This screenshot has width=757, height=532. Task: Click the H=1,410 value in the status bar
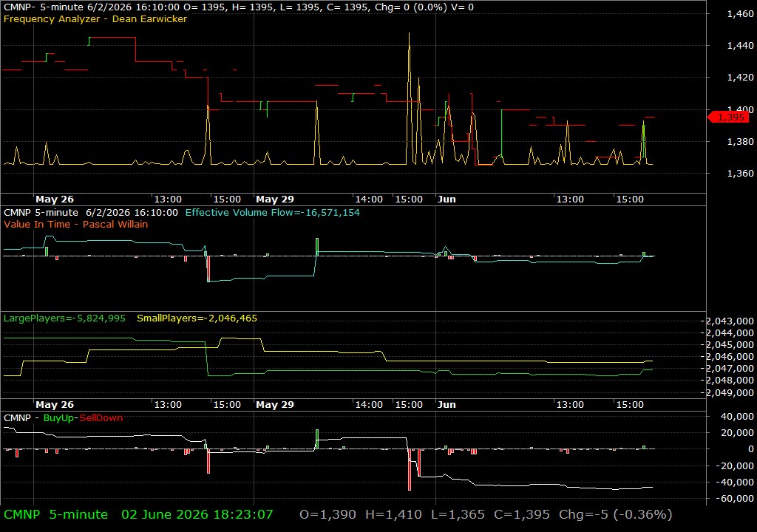coord(393,514)
